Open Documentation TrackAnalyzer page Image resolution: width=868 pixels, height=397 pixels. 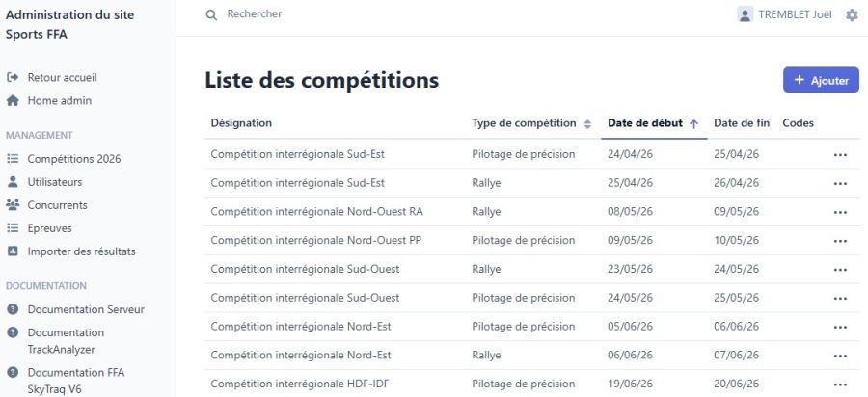(x=68, y=340)
